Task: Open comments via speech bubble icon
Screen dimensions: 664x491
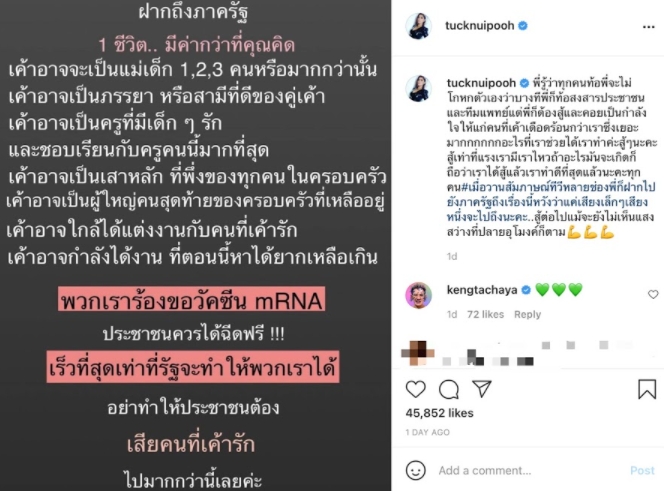Action: point(449,389)
